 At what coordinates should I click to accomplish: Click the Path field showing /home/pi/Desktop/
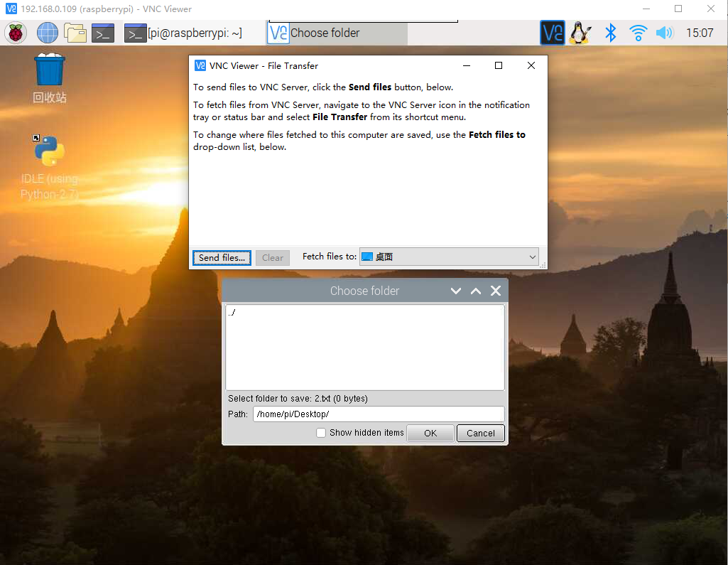pyautogui.click(x=379, y=414)
